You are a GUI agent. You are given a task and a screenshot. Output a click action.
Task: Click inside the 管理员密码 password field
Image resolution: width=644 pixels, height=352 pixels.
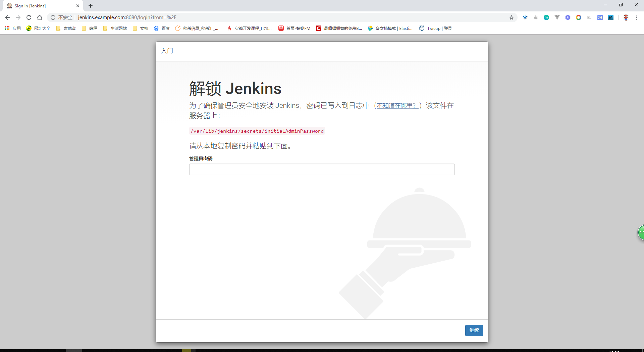[x=322, y=169]
